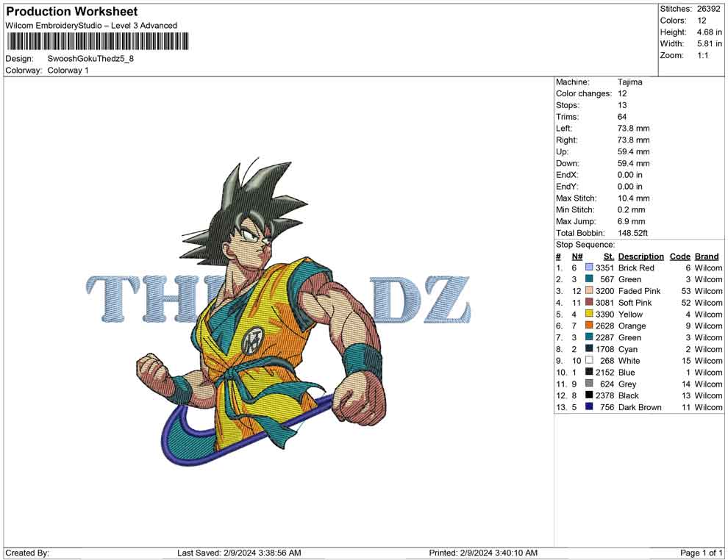
Task: Click the Wilcom EmbroideryStudio subtitle
Action: (91, 26)
